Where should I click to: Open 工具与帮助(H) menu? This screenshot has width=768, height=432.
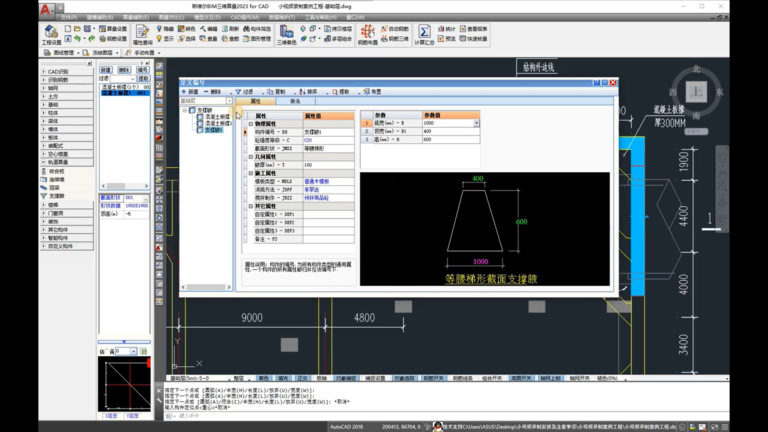pos(320,18)
